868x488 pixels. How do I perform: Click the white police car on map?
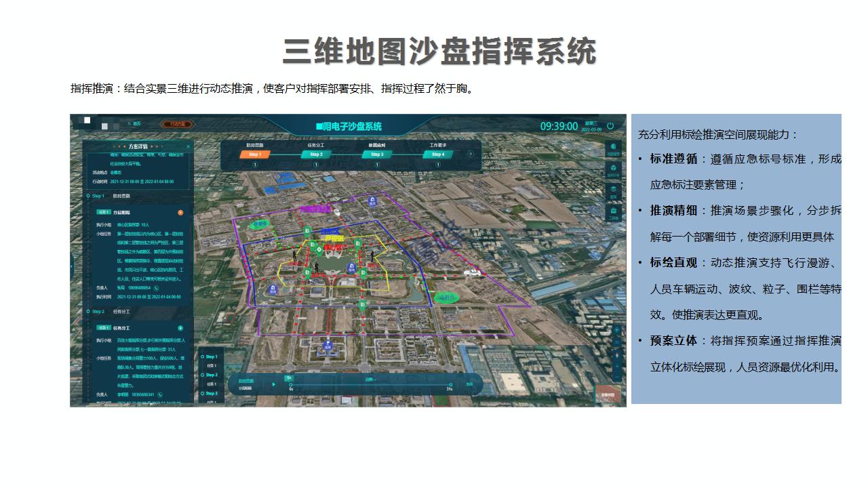471,273
